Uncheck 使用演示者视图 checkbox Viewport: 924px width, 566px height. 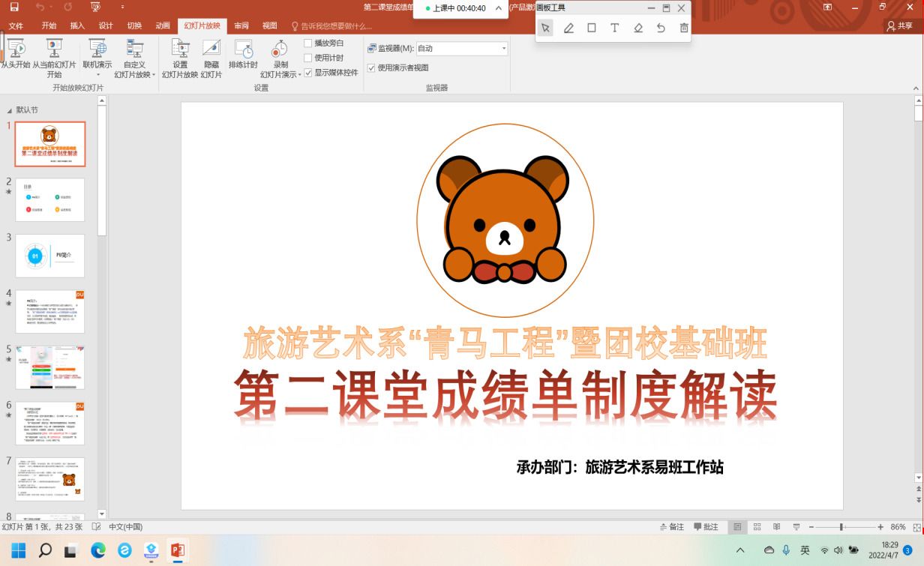point(371,67)
